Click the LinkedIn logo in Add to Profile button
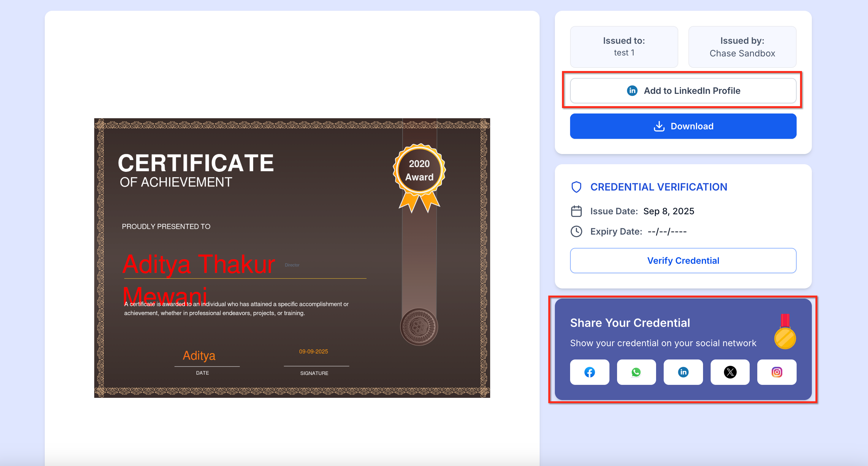 [632, 91]
